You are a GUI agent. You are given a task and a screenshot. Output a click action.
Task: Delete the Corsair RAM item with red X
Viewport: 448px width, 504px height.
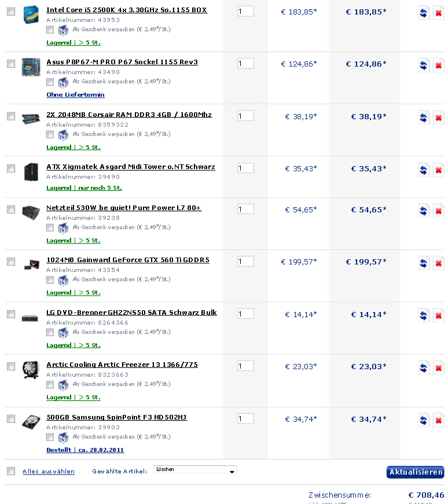click(438, 118)
